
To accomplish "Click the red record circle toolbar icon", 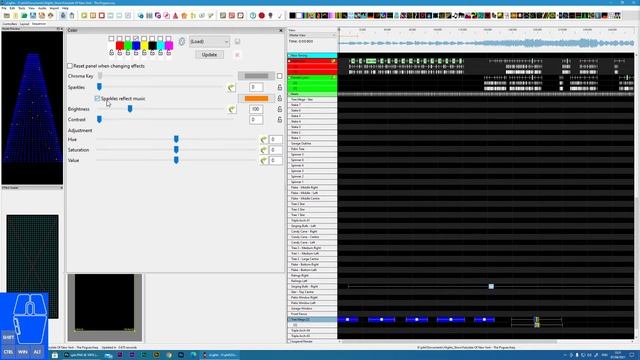I will tap(262, 16).
